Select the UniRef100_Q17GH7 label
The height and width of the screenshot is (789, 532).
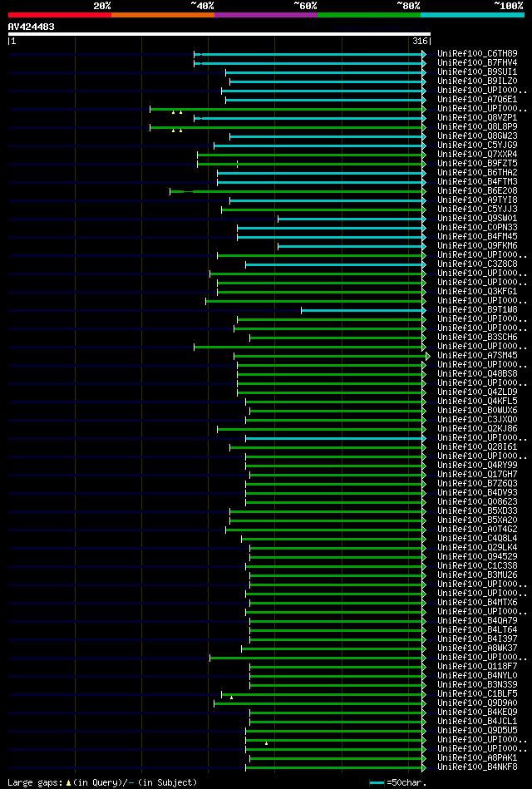[x=477, y=475]
